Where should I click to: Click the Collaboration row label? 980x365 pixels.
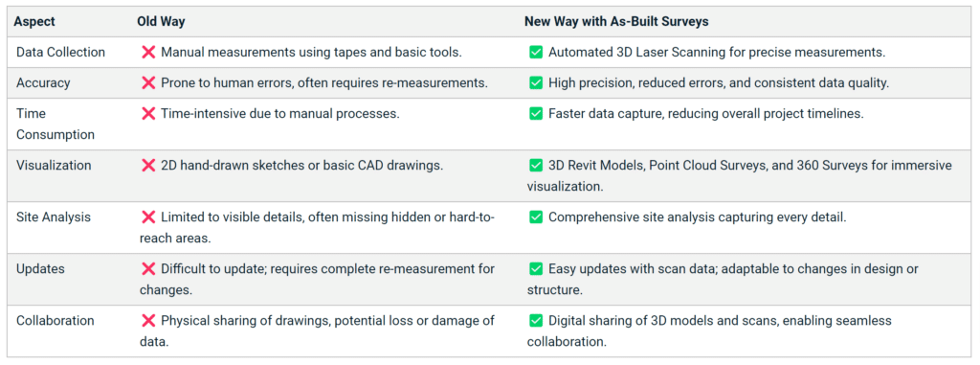pos(56,321)
